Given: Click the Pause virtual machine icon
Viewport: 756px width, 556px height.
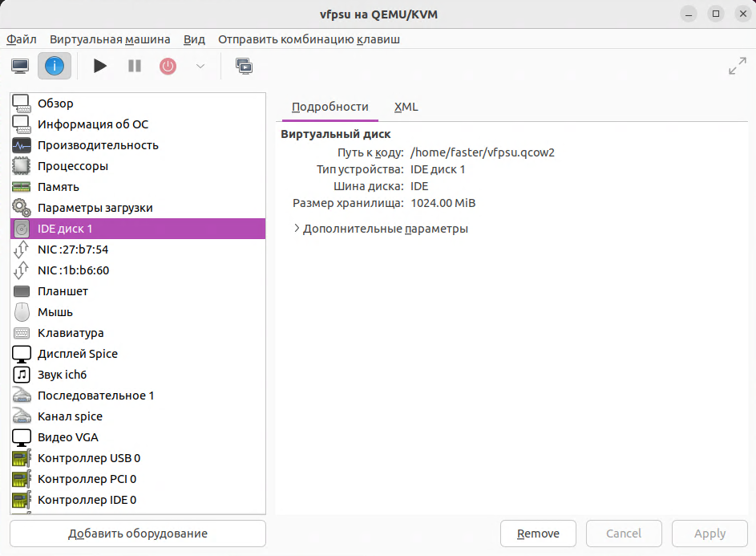Looking at the screenshot, I should (135, 66).
